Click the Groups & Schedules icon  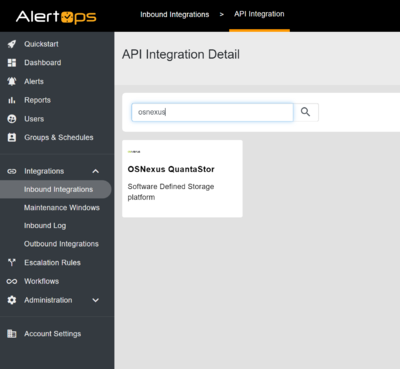click(x=12, y=137)
